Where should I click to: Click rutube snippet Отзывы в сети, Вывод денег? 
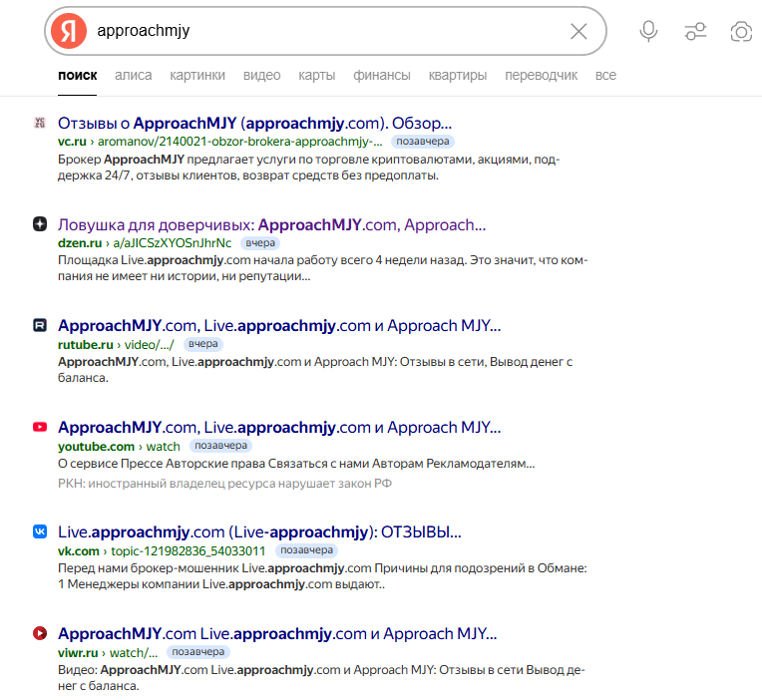[315, 370]
